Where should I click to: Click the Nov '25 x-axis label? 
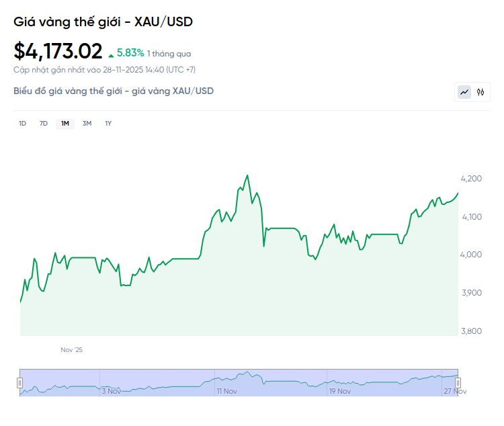pos(71,350)
